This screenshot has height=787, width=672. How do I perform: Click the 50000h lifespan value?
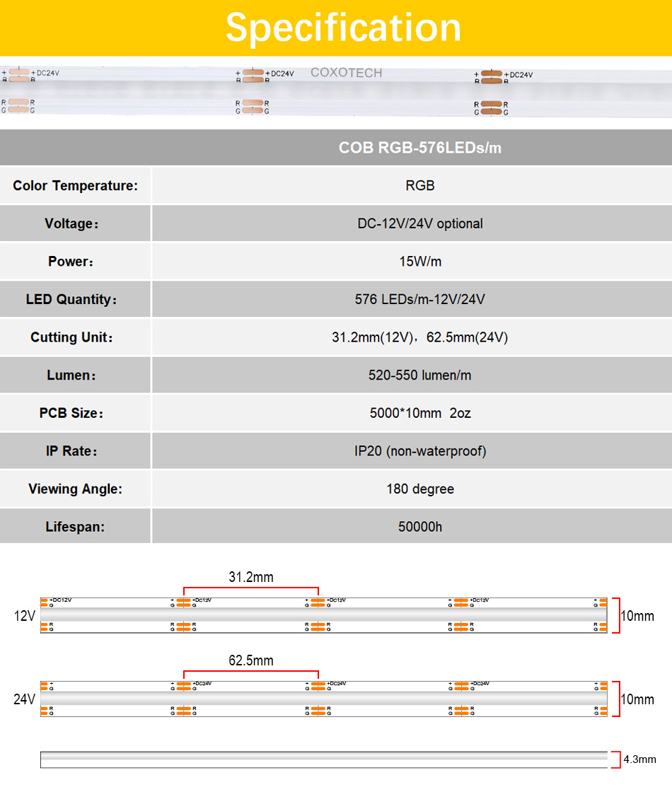click(x=419, y=527)
